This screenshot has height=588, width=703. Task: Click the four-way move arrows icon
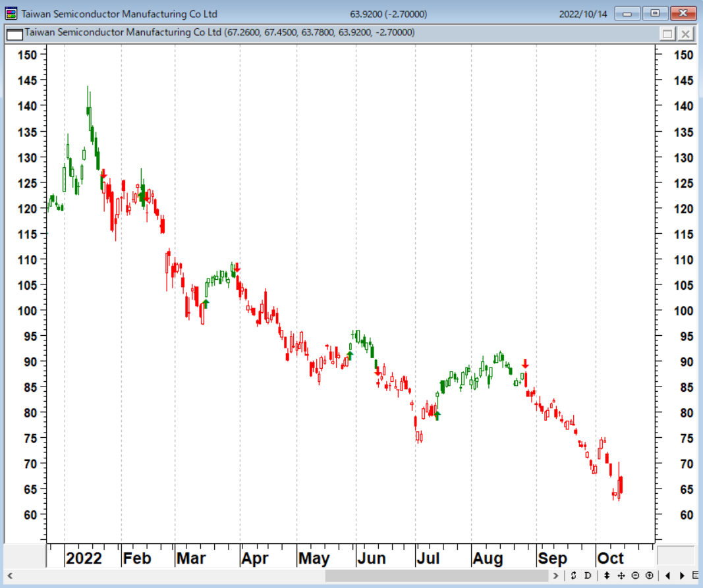621,575
